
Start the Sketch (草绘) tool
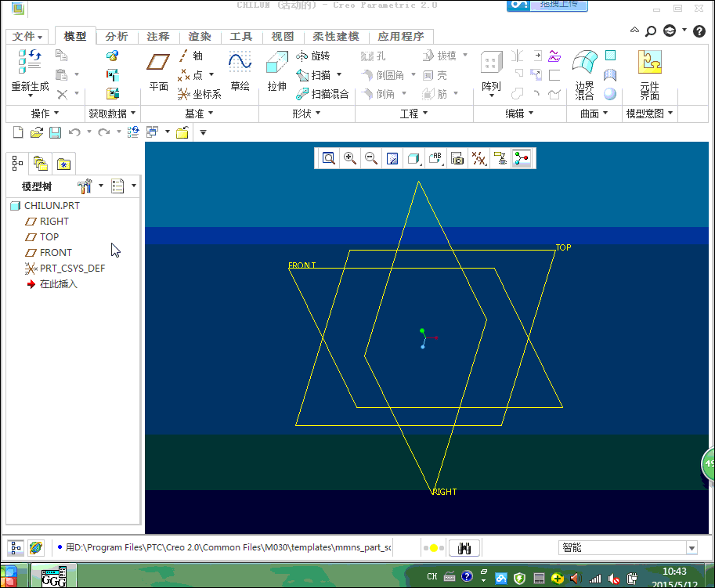point(240,71)
